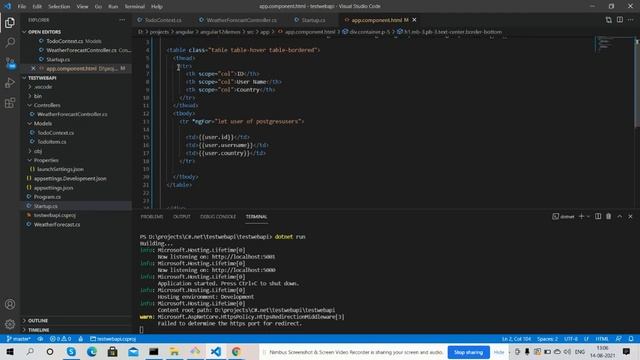Split the editor to the right
640x360 pixels.
click(620, 20)
